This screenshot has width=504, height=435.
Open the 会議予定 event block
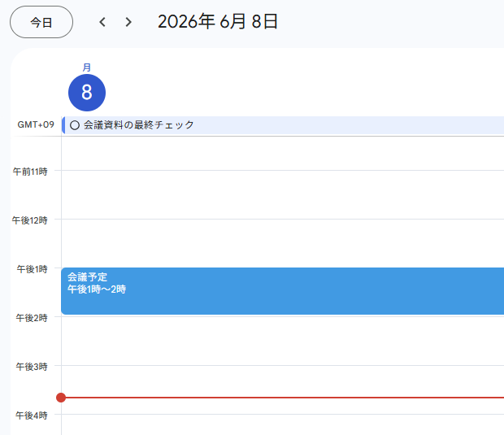(x=283, y=291)
